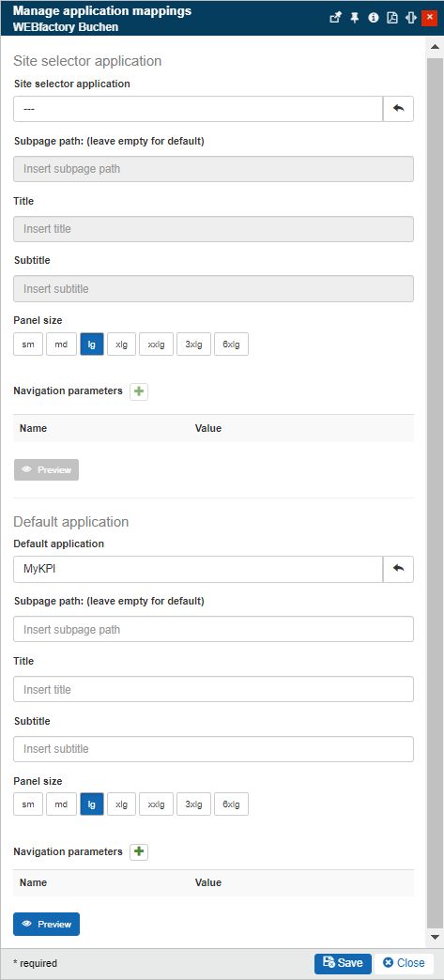The height and width of the screenshot is (980, 444).
Task: Click the '* required' footer note
Action: click(x=35, y=964)
